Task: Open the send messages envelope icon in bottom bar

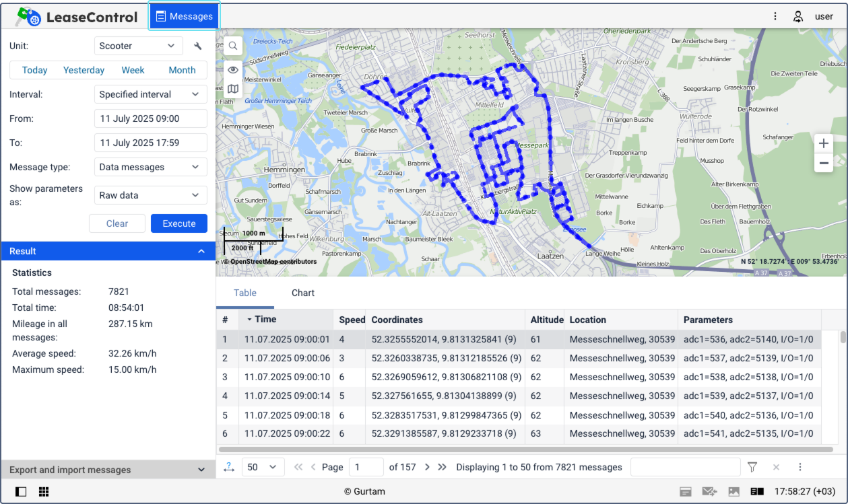Action: [x=709, y=492]
